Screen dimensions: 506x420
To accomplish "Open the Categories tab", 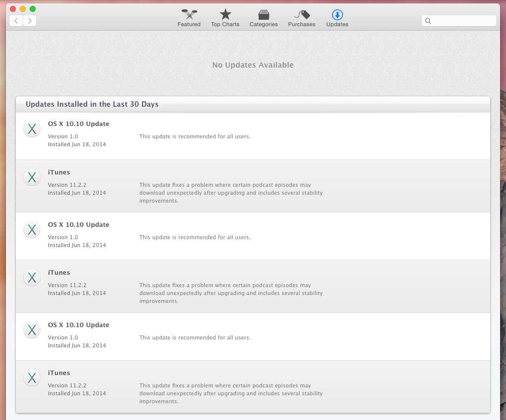I will 263,18.
